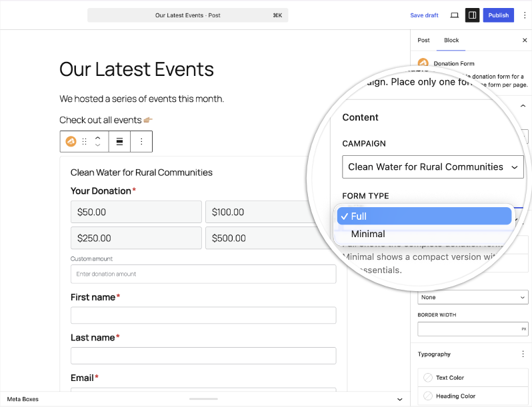This screenshot has width=532, height=407.
Task: Click the First name input field
Action: pos(203,315)
